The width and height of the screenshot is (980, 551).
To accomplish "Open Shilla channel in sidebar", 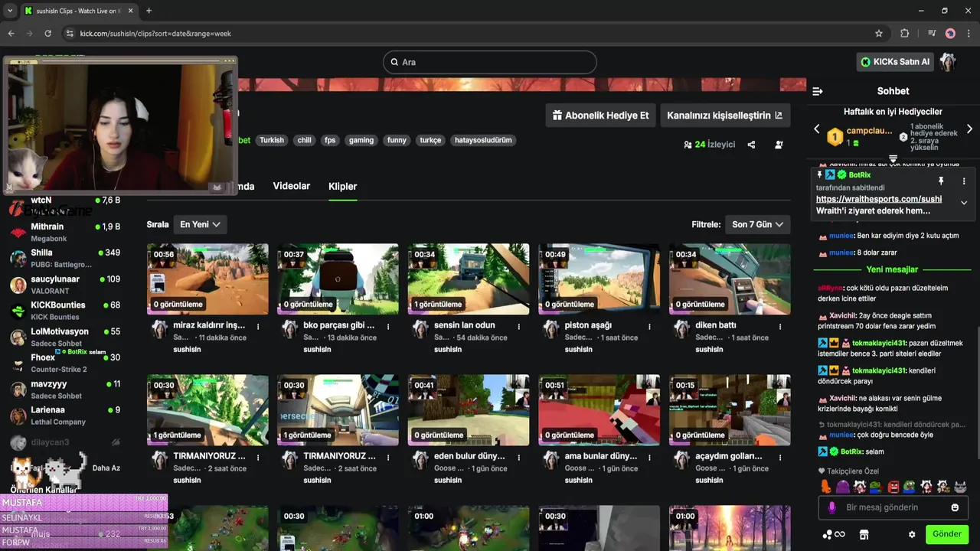I will pos(65,258).
